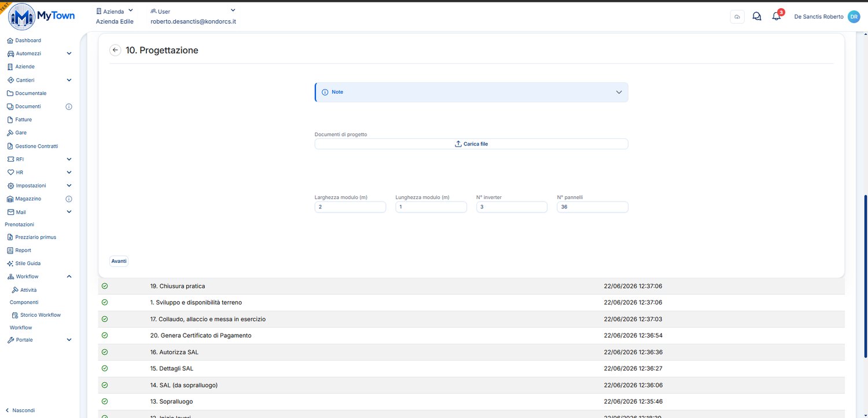This screenshot has width=868, height=418.
Task: Open Storico Workflow in sidebar
Action: (x=40, y=315)
